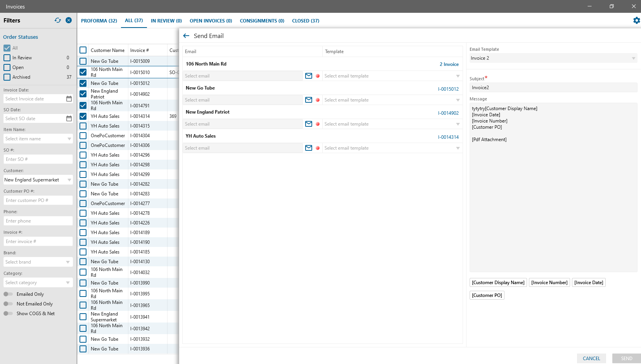The image size is (641, 364).
Task: Insert the [Invoice Number] placeholder tag
Action: coord(549,283)
